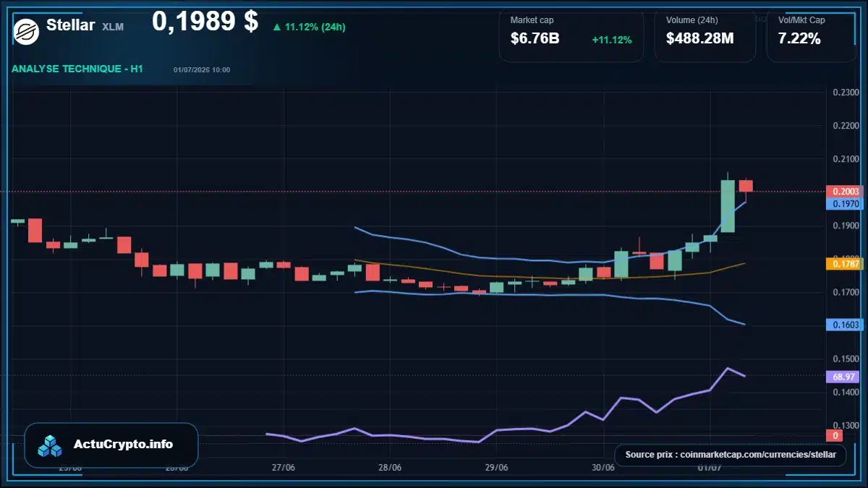Click the Vol/Mkt Cap 7.22% value

[799, 39]
